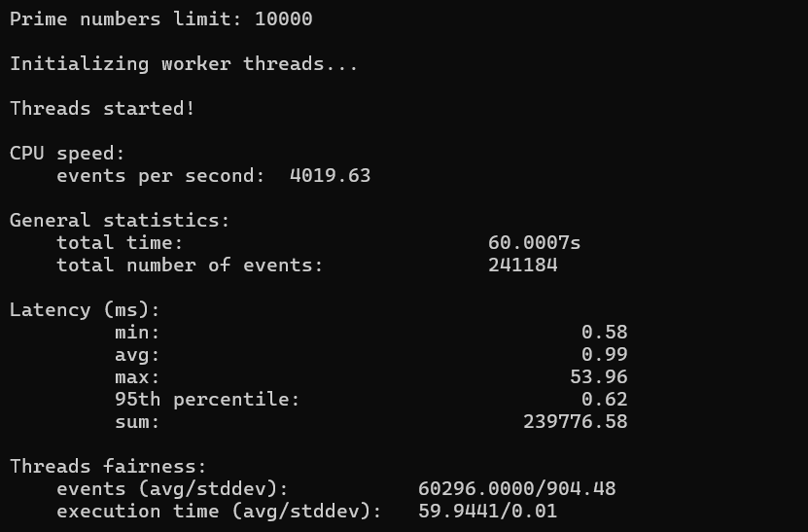808x532 pixels.
Task: Click the sum value 239776.58
Action: (x=576, y=422)
